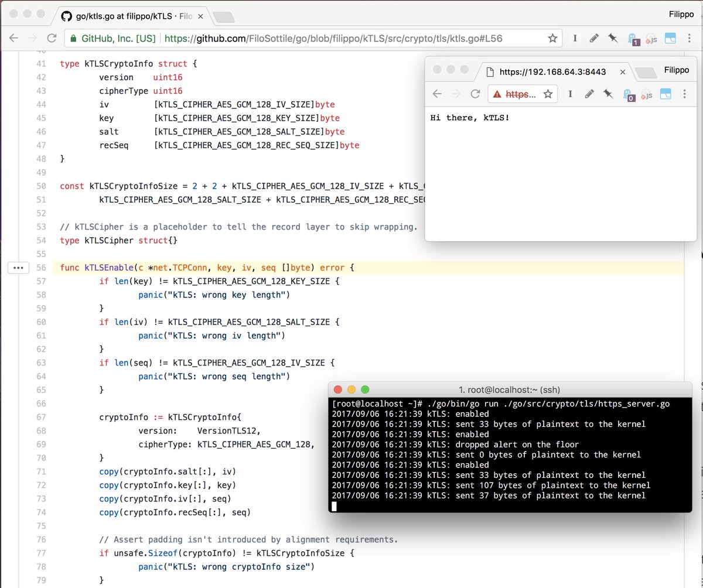This screenshot has height=588, width=703.
Task: Go forward in the 192.168.64.3 window
Action: pos(456,94)
